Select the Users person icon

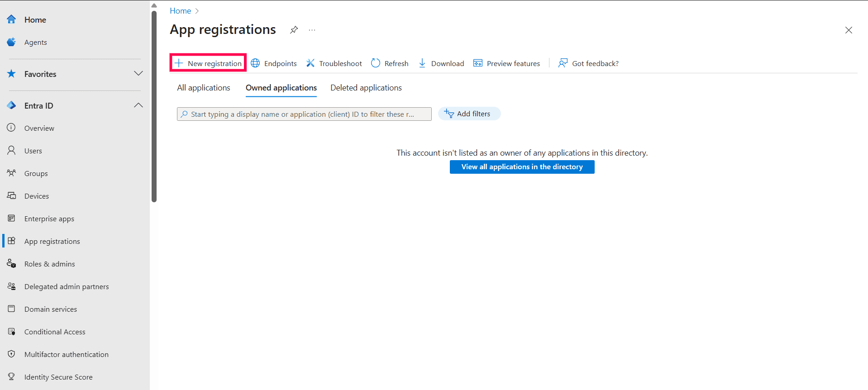[x=11, y=150]
